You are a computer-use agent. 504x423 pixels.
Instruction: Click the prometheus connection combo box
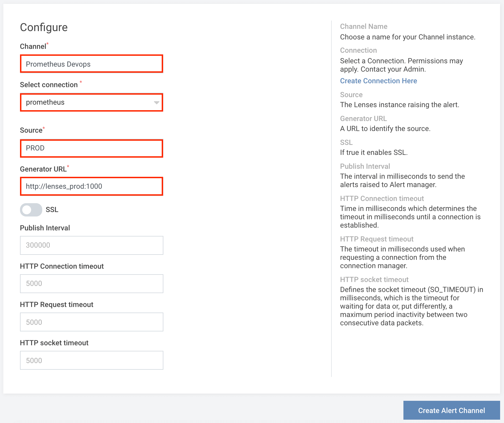[91, 102]
